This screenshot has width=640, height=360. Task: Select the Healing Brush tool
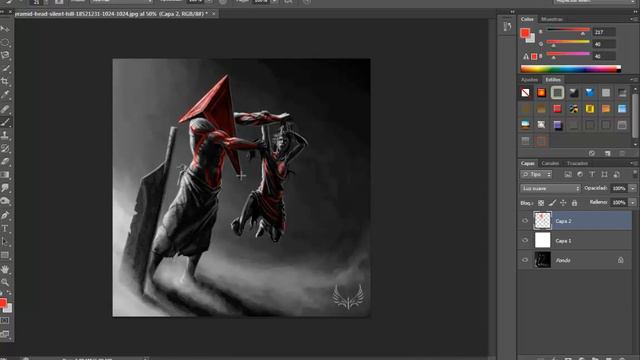5,109
